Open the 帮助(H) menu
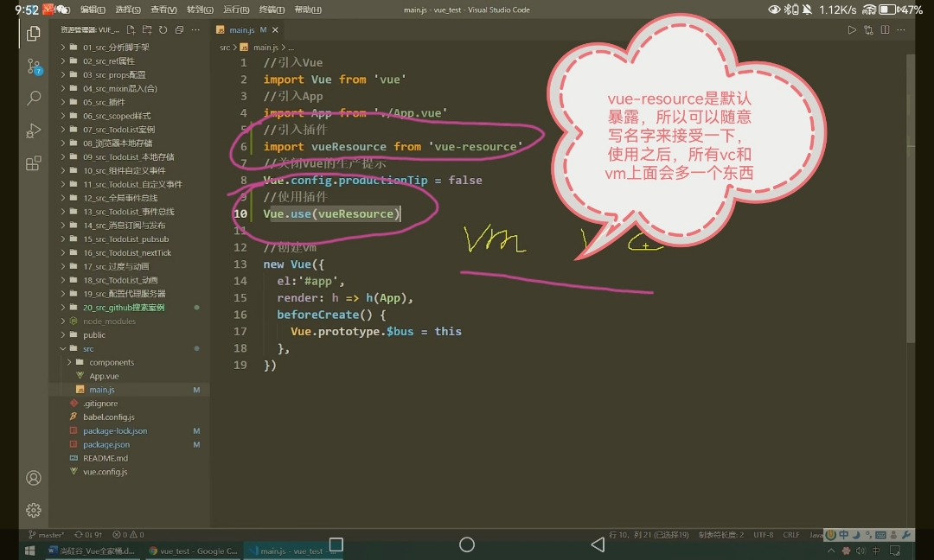 (x=308, y=10)
